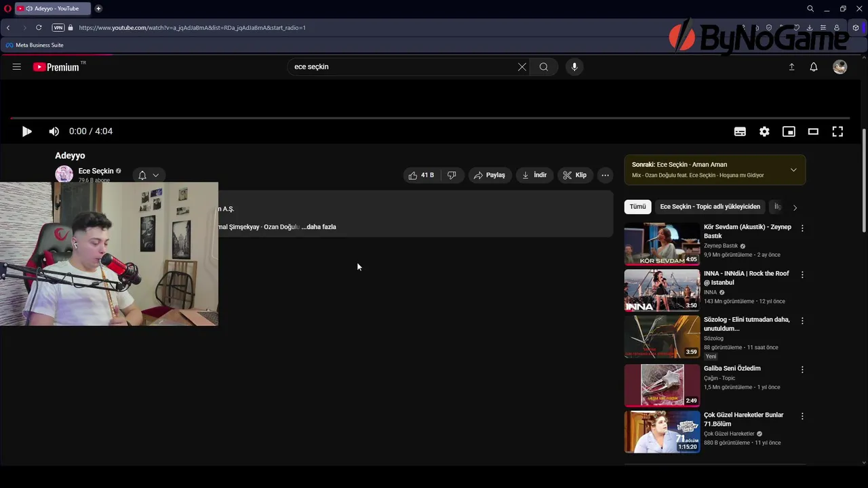
Task: Open options menu for INNA video
Action: coord(802,274)
